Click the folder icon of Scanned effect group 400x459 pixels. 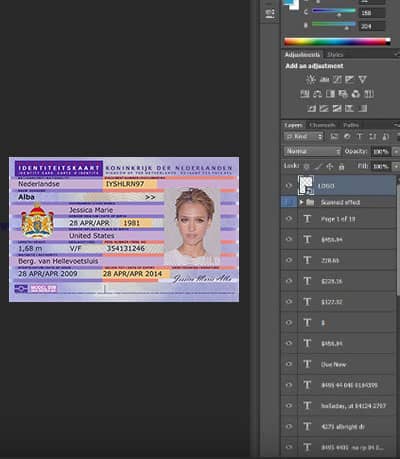(x=310, y=202)
